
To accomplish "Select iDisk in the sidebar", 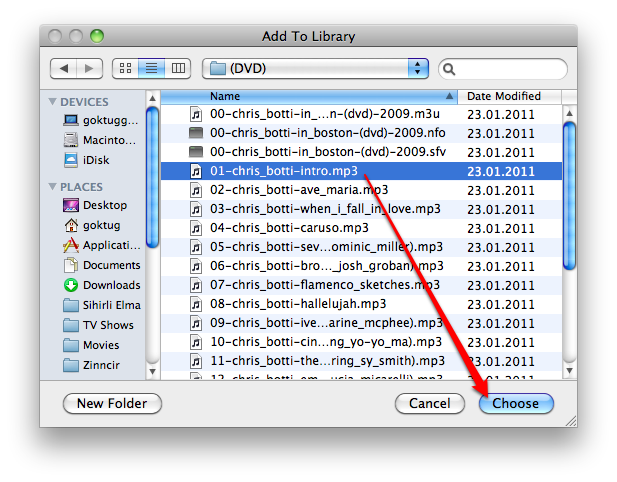I will [97, 160].
